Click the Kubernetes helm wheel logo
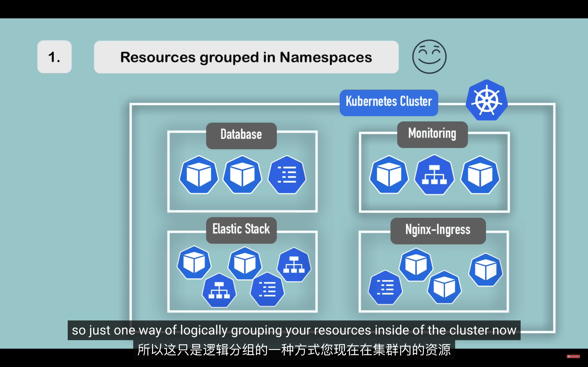This screenshot has height=367, width=588. pyautogui.click(x=487, y=100)
